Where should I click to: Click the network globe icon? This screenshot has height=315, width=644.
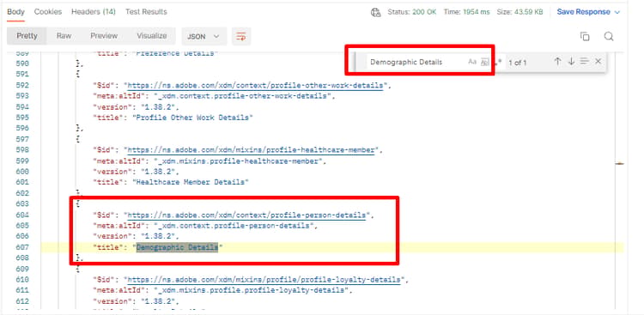(376, 12)
